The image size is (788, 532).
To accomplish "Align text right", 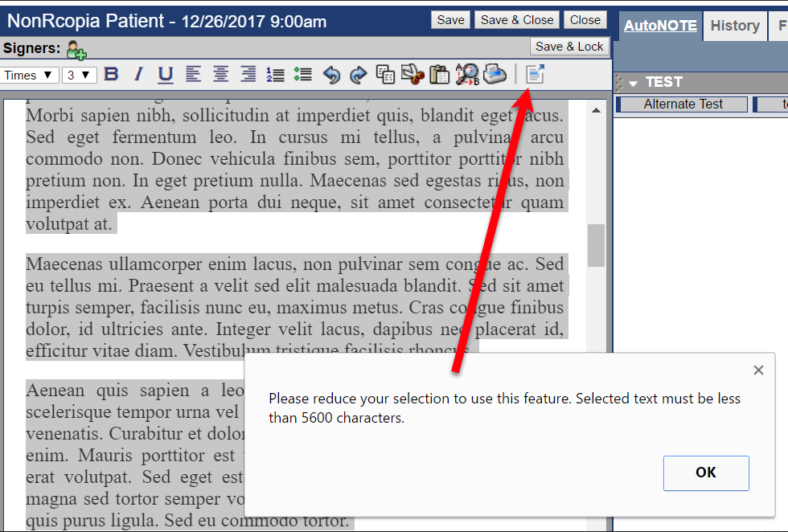I will [248, 75].
